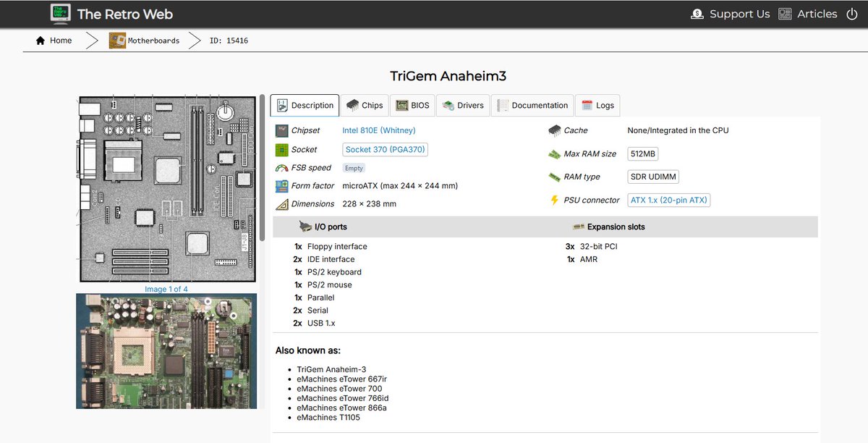Go to Home in the breadcrumb
This screenshot has height=443, width=868.
(61, 41)
